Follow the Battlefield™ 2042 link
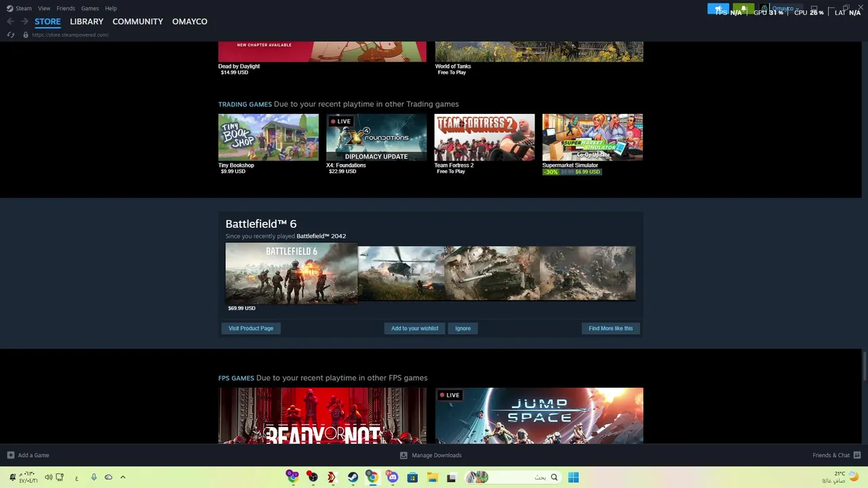The height and width of the screenshot is (488, 868). click(x=321, y=236)
